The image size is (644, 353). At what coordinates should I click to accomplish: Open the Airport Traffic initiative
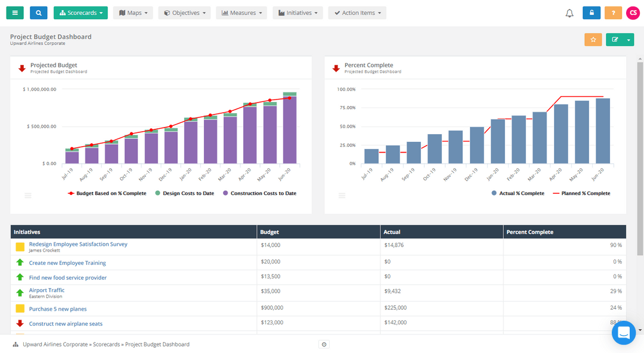47,290
